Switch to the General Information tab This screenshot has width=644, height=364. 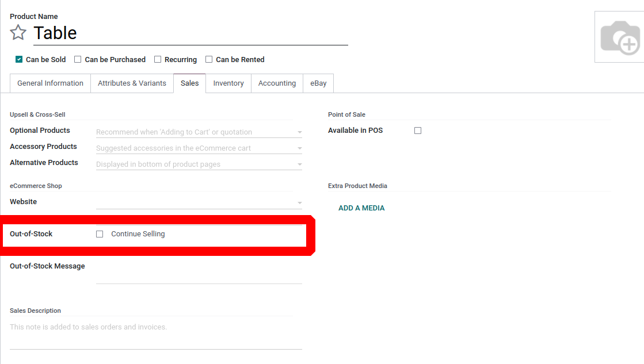pos(50,83)
